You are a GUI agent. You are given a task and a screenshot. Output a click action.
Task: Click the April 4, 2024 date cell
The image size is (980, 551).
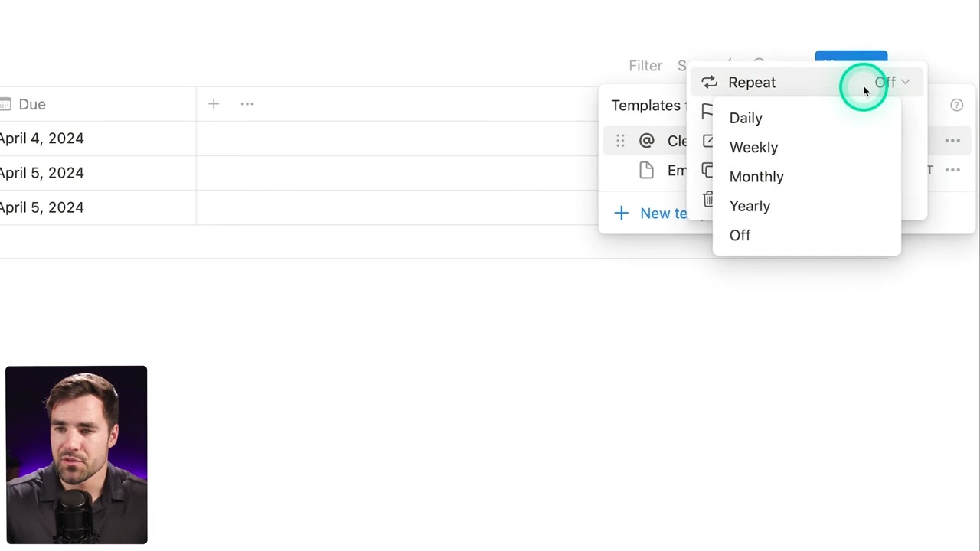tap(42, 139)
